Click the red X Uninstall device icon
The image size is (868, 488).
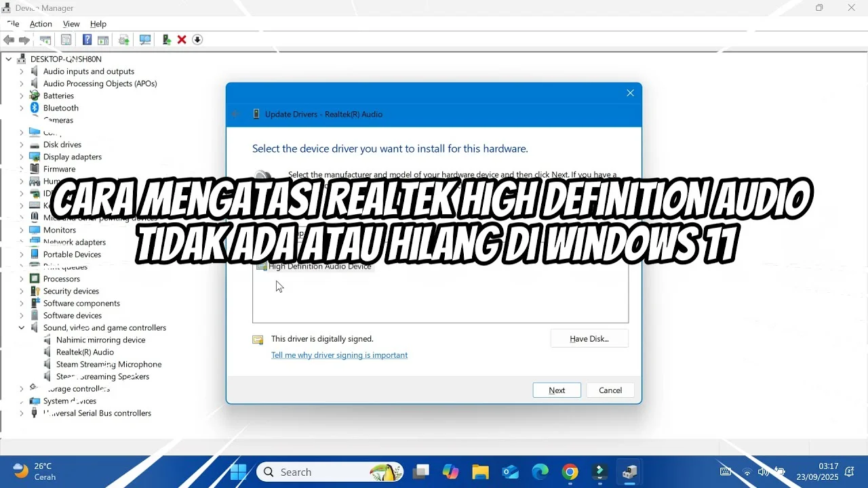pyautogui.click(x=182, y=40)
